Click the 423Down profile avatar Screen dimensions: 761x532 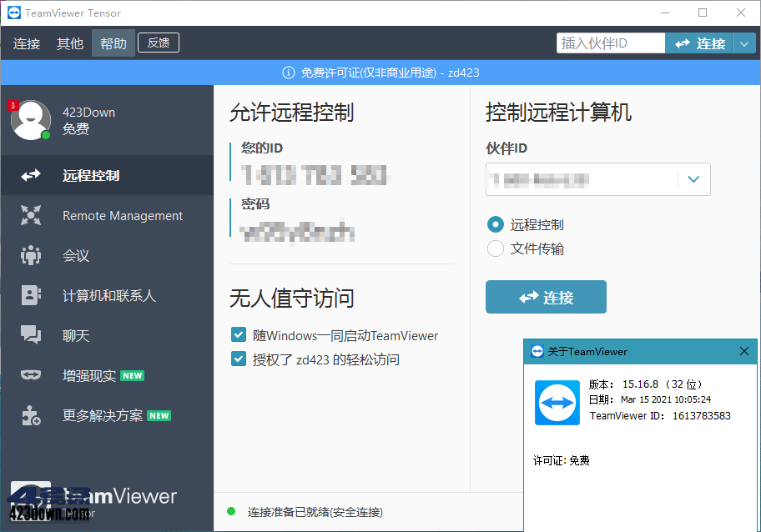pos(30,119)
